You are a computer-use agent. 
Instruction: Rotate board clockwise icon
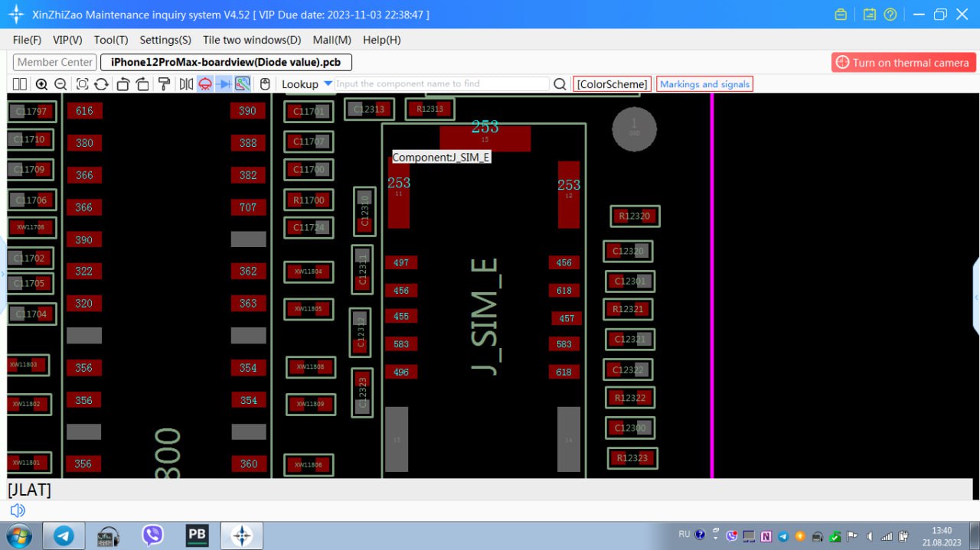pos(142,84)
